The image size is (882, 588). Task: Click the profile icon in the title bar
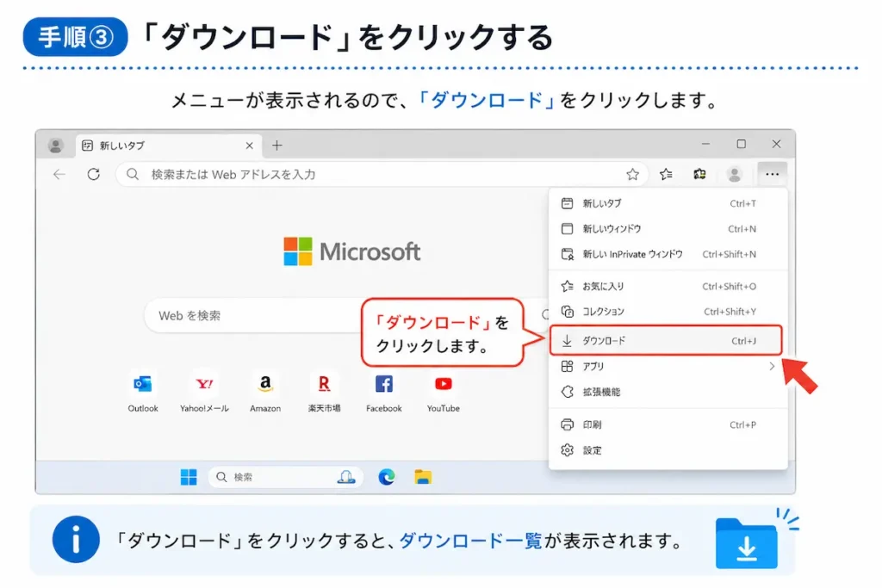click(55, 145)
